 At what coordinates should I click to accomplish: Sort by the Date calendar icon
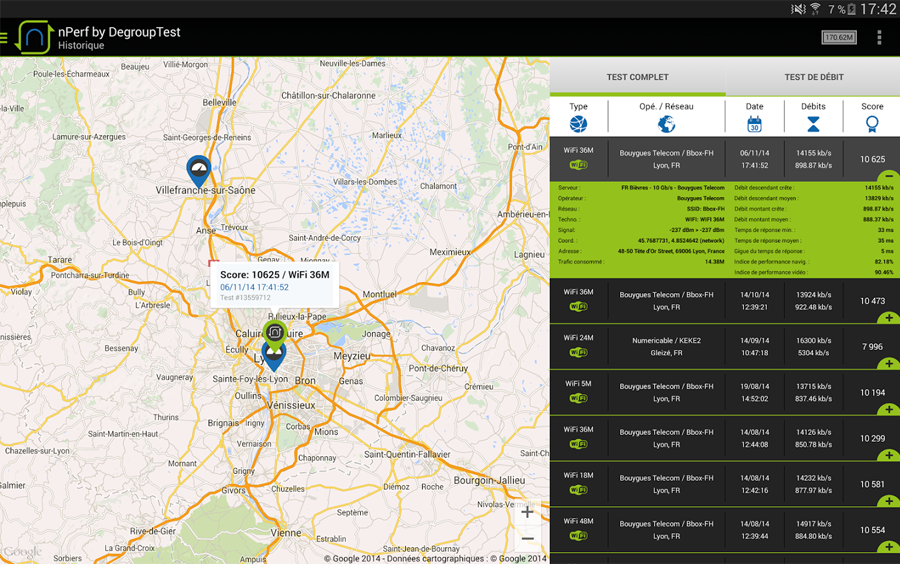coord(754,124)
